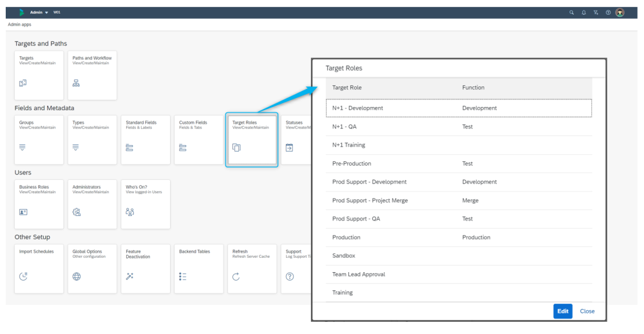Screen dimensions: 644x334
Task: Select the N+1 Training row
Action: (459, 145)
